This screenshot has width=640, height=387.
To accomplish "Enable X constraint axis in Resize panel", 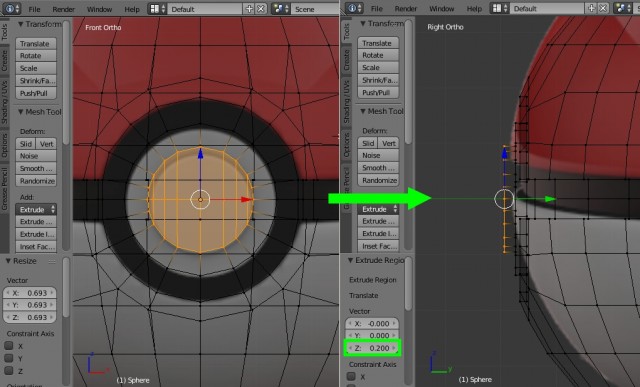I will coord(9,346).
